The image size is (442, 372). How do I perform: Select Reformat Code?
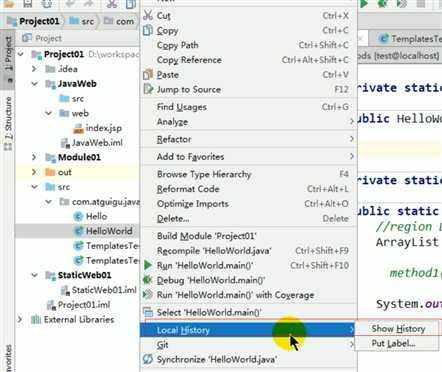tap(249, 189)
